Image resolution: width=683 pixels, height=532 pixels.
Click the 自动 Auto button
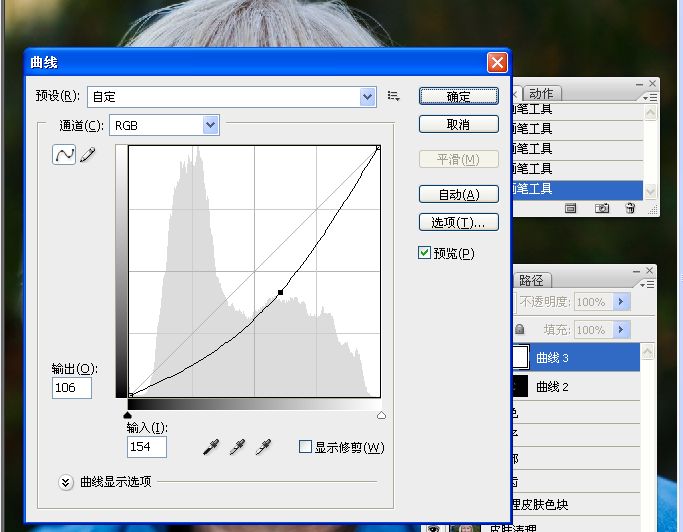tap(459, 194)
